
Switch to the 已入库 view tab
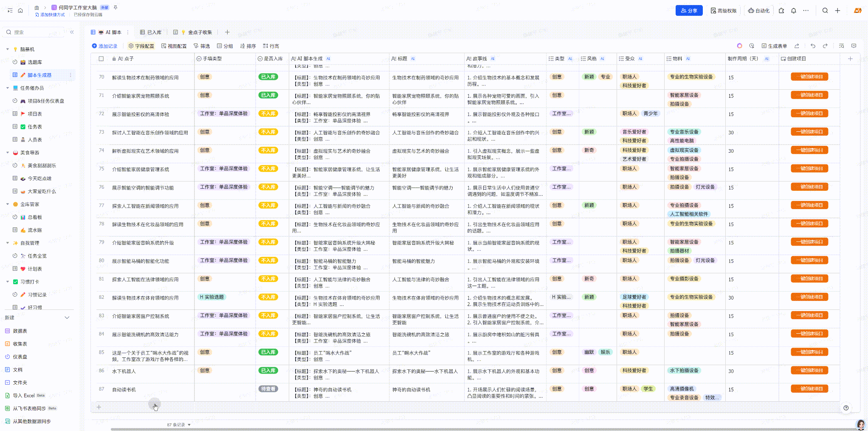coord(151,32)
